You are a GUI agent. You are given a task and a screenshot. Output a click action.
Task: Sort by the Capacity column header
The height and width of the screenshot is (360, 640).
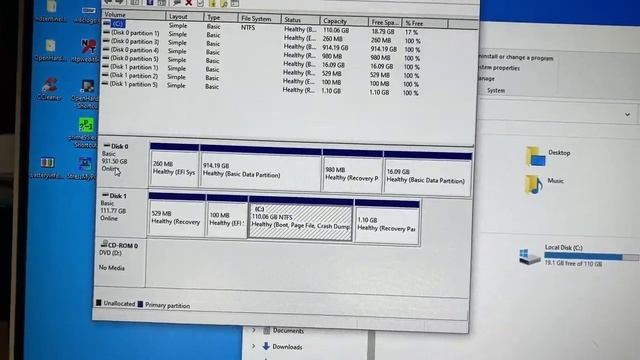point(343,21)
